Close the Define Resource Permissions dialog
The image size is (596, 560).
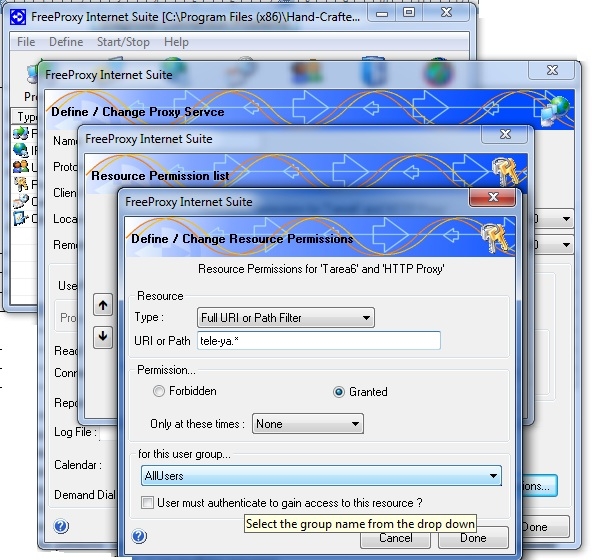pos(493,197)
